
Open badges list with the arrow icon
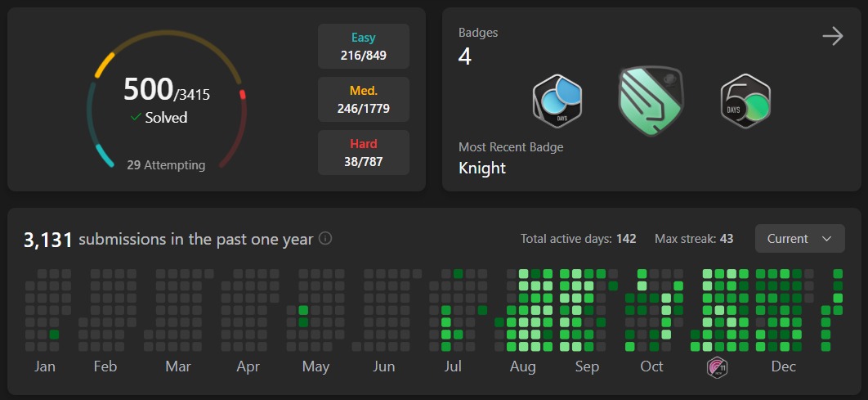tap(832, 36)
